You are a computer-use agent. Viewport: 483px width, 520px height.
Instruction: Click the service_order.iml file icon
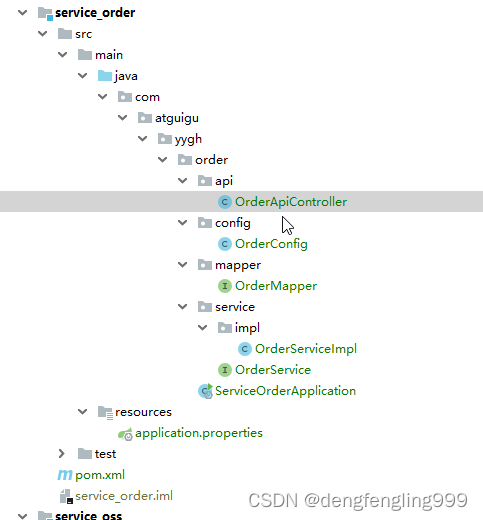coord(66,496)
